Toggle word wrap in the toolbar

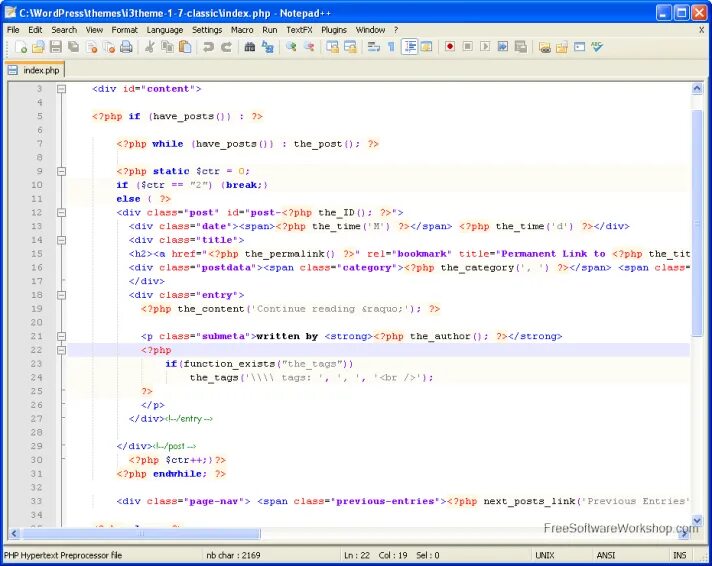(374, 47)
